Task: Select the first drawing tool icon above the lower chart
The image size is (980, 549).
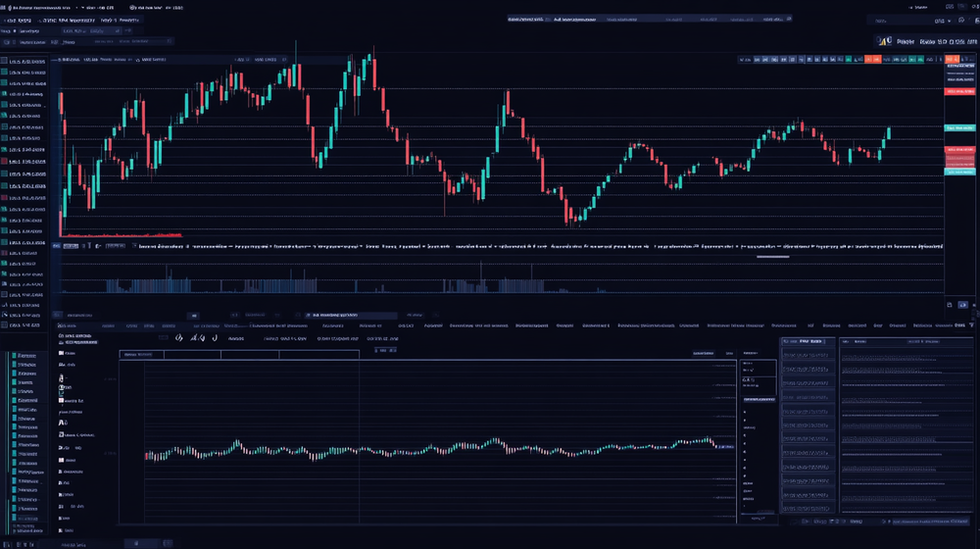Action: pos(179,337)
